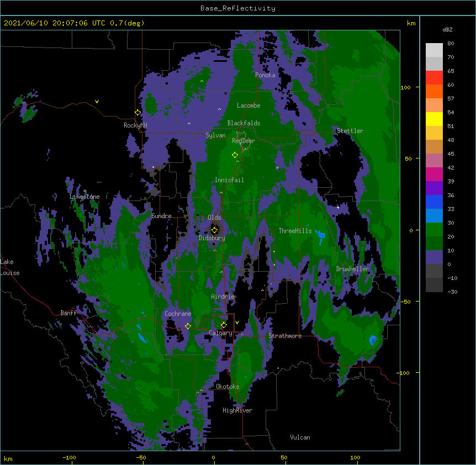Click the bright orange 60 dBZ legend swatch
The image size is (476, 465).
[x=434, y=91]
